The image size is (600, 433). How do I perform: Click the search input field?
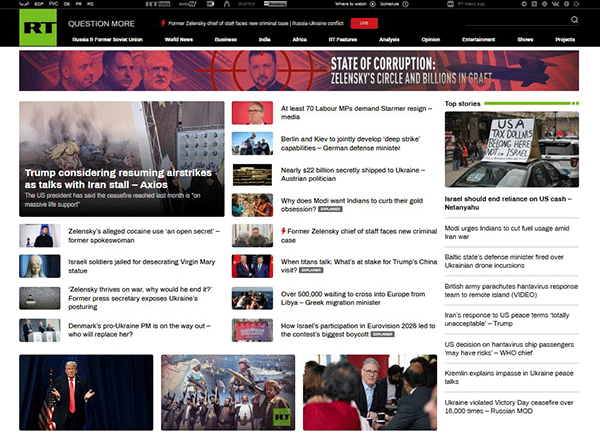[x=518, y=20]
